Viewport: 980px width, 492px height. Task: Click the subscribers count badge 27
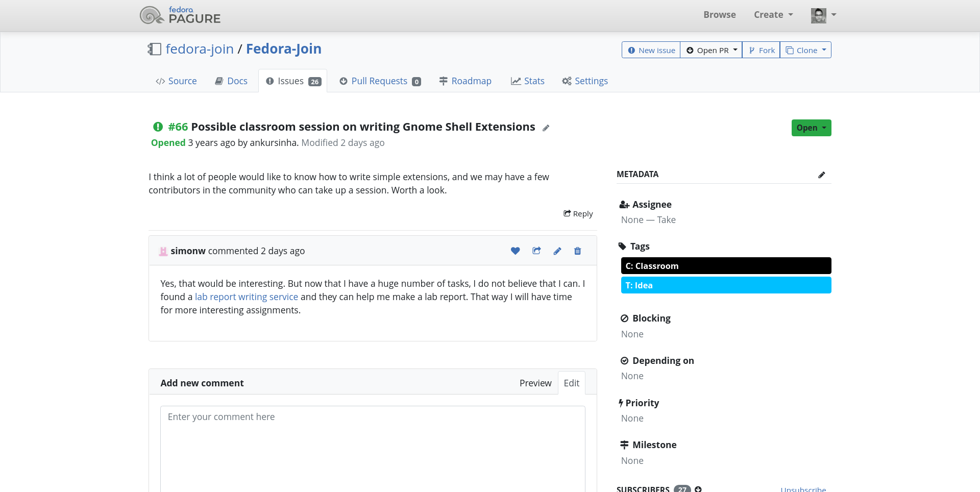[x=682, y=489]
